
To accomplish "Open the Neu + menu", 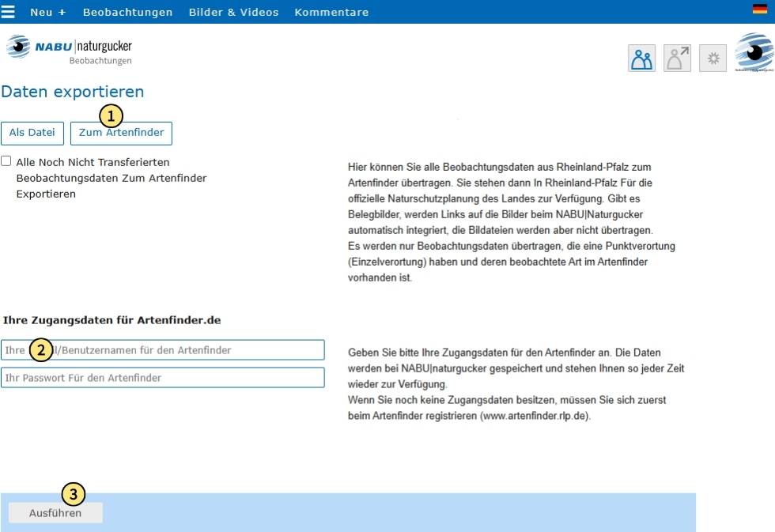I will click(48, 12).
